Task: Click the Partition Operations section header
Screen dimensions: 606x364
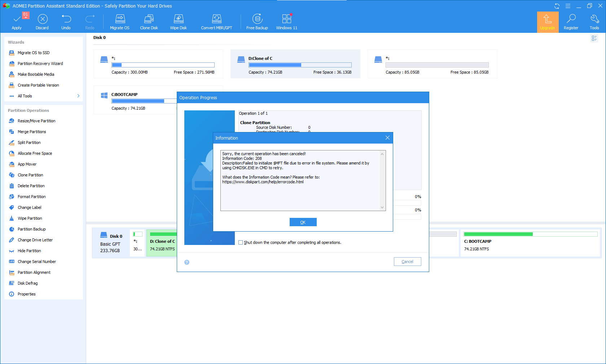Action: pos(28,110)
